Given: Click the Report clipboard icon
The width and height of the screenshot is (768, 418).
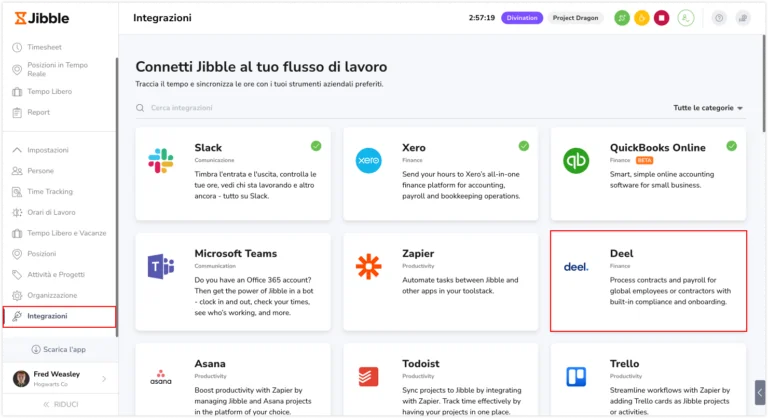Looking at the screenshot, I should (x=17, y=113).
